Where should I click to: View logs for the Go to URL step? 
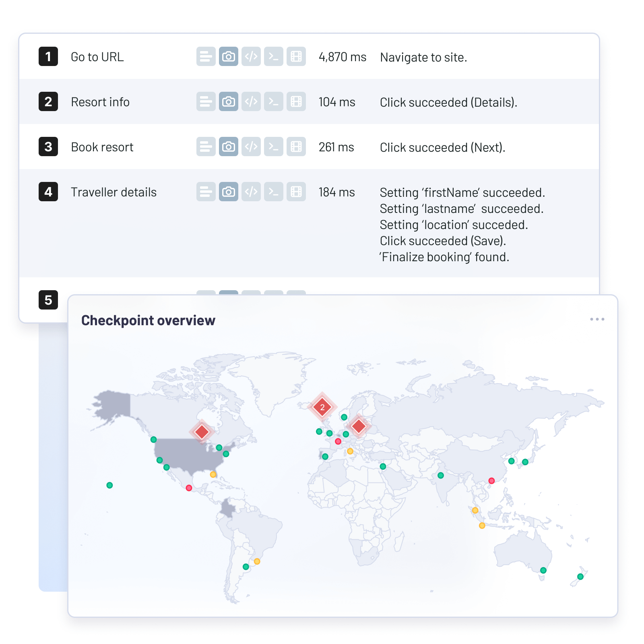[206, 57]
